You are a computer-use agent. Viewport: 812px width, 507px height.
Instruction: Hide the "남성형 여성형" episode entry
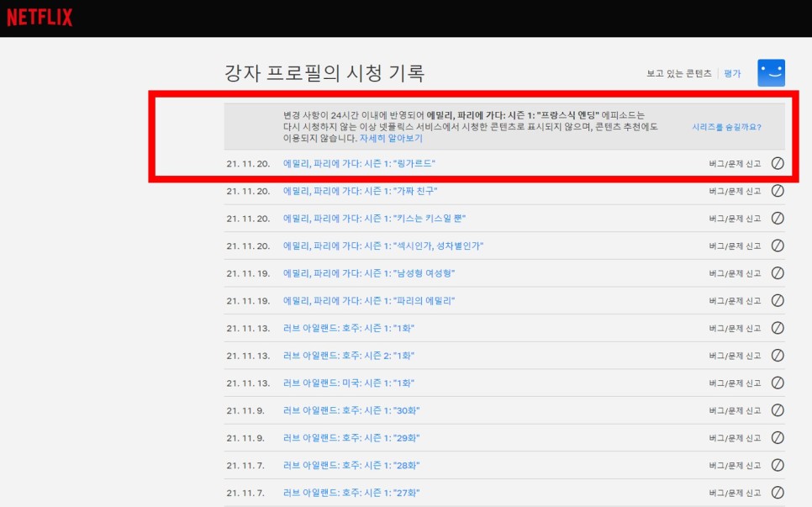pos(778,273)
